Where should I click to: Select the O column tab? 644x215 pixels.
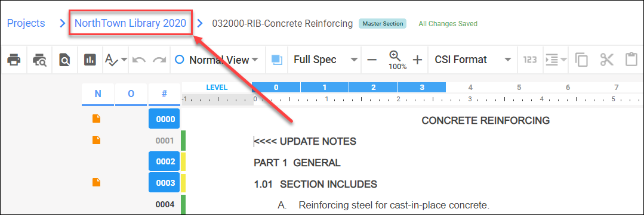click(x=131, y=94)
